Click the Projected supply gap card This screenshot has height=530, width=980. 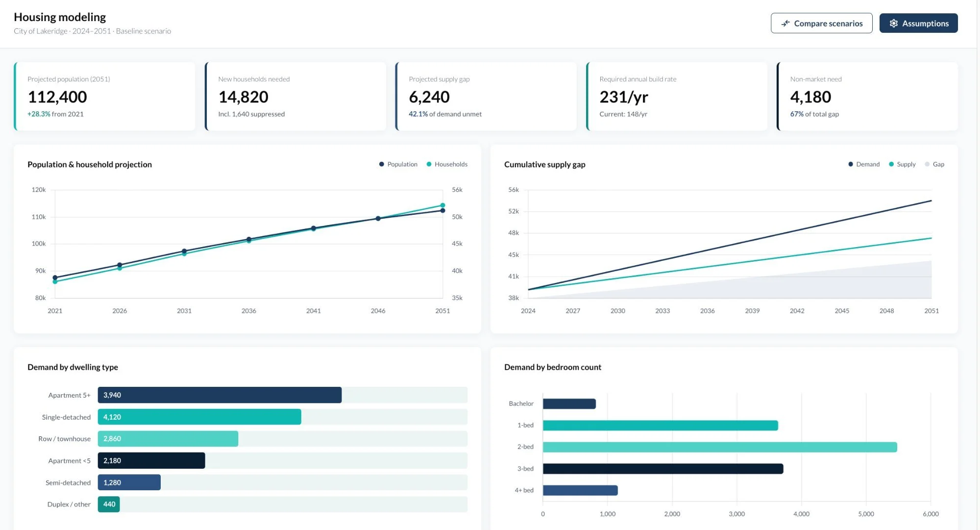[486, 97]
